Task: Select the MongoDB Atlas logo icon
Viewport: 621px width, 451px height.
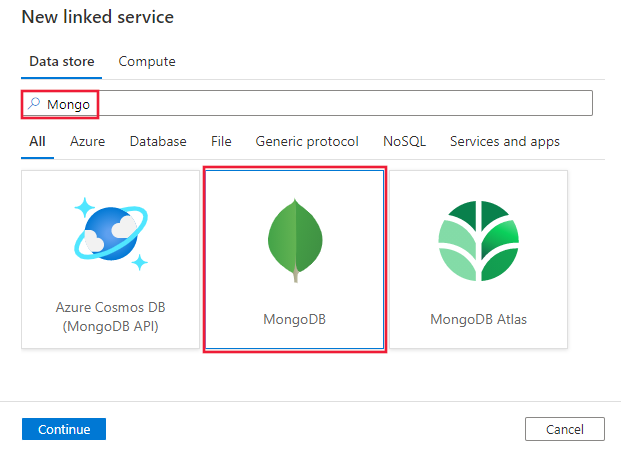Action: (478, 241)
